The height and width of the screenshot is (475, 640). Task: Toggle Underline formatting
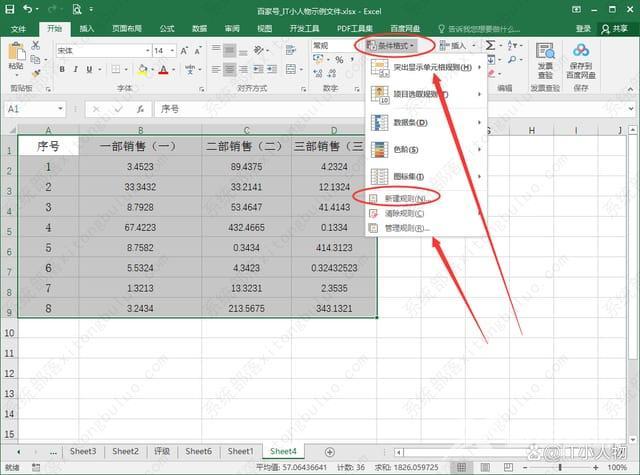tap(89, 69)
